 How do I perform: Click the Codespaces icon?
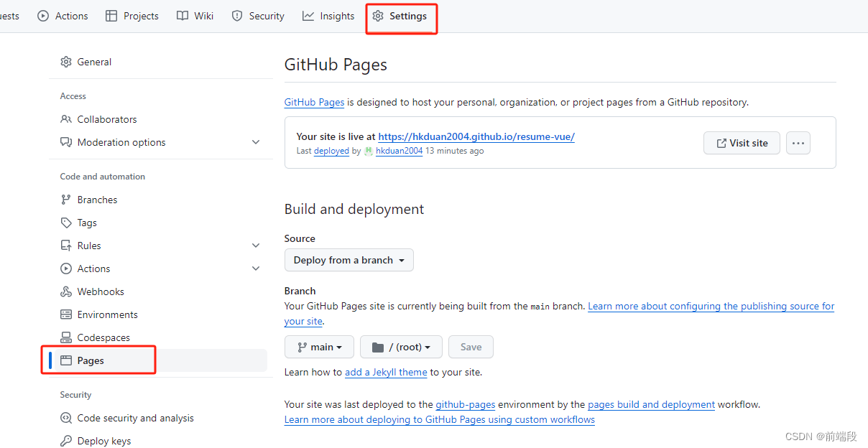[x=66, y=337]
